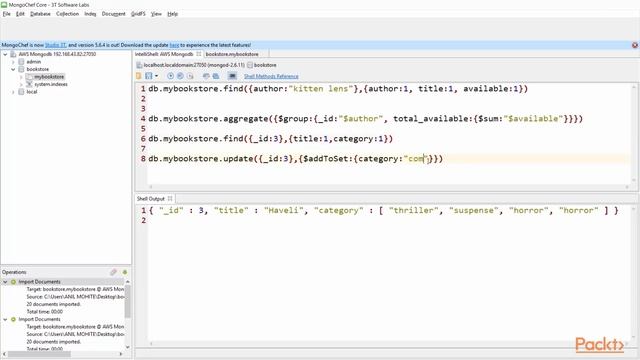This screenshot has width=640, height=360.
Task: Open the Index menu
Action: (90, 14)
